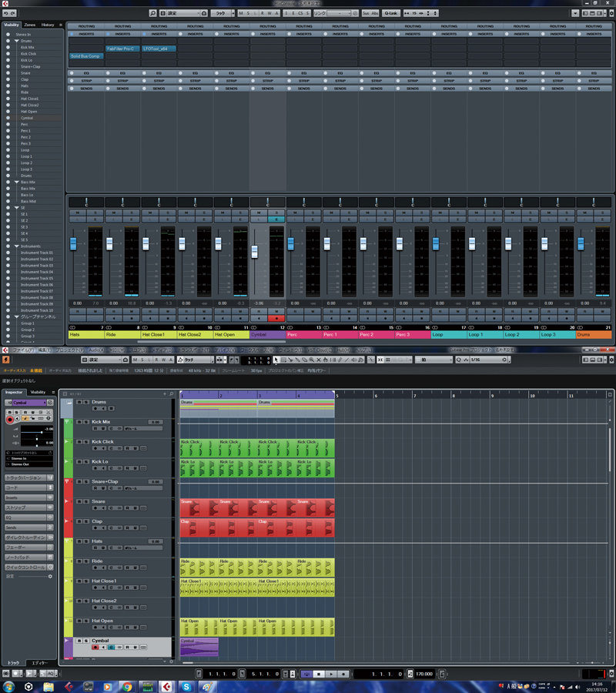
Task: Toggle visibility dot for Kick Click channel
Action: pos(8,54)
